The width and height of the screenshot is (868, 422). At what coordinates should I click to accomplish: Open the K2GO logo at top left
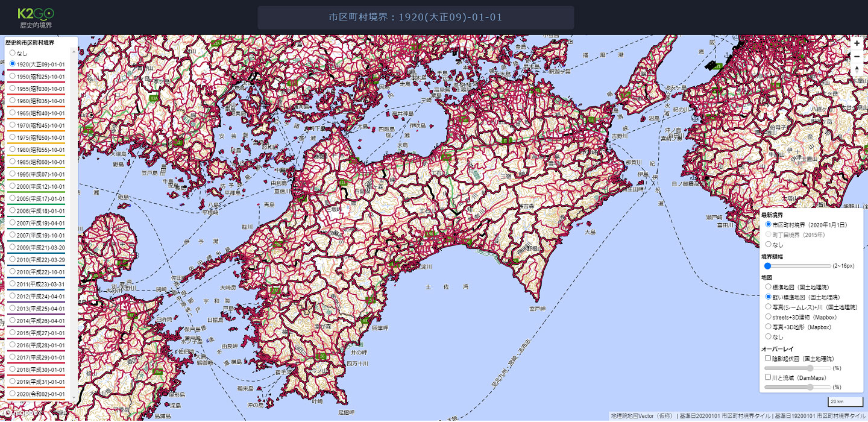(36, 13)
